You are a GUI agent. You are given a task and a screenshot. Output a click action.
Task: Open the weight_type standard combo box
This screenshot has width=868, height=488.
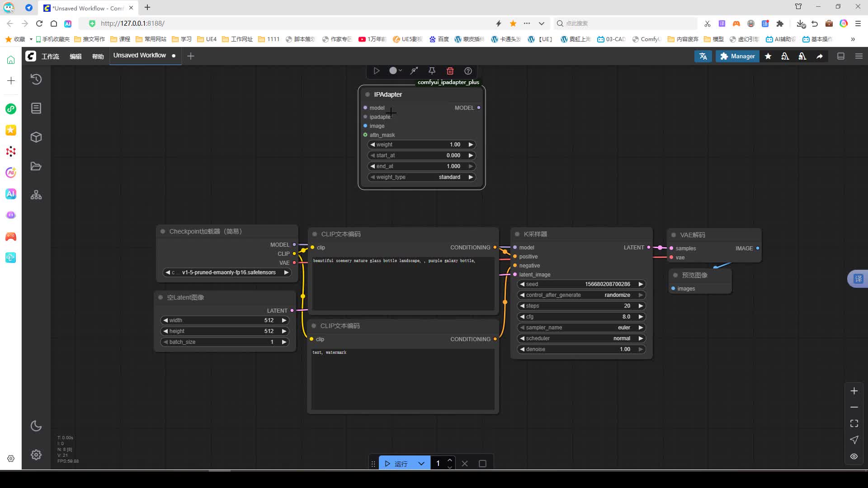(x=421, y=177)
